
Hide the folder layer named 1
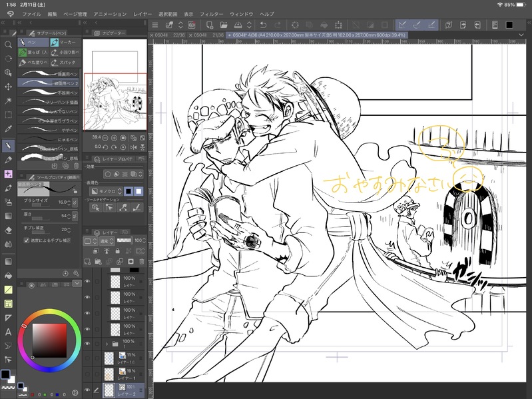coord(87,344)
